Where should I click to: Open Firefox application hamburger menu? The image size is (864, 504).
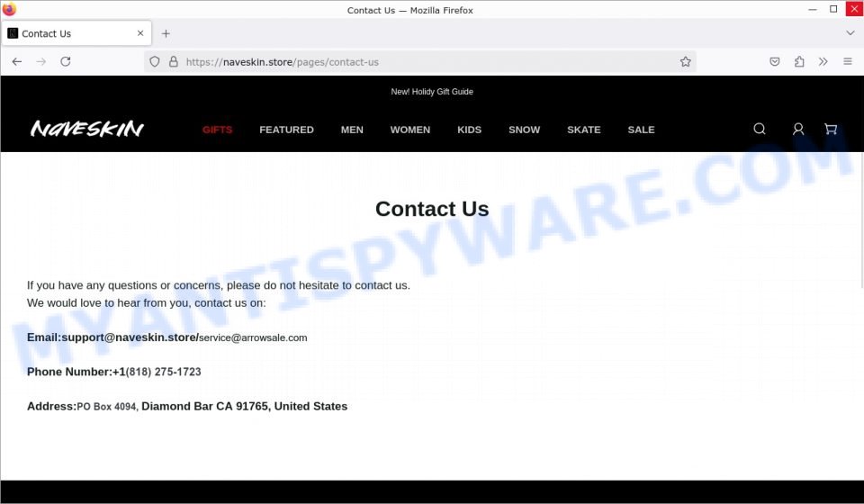(848, 62)
